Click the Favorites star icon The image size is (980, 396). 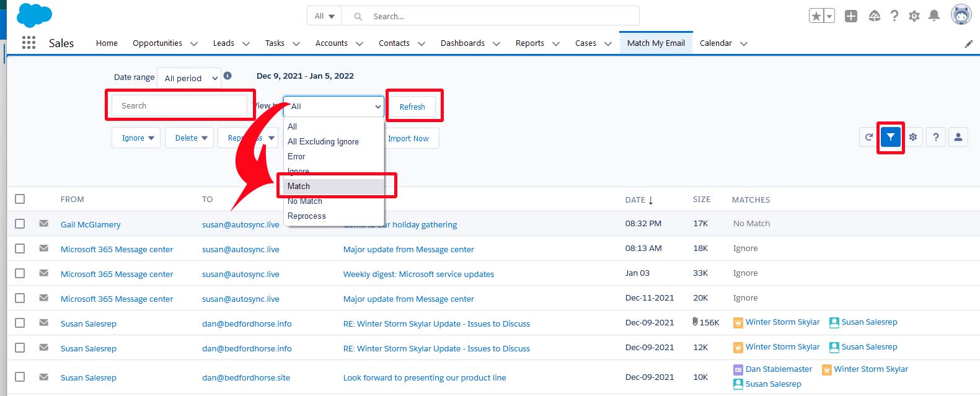click(x=816, y=16)
